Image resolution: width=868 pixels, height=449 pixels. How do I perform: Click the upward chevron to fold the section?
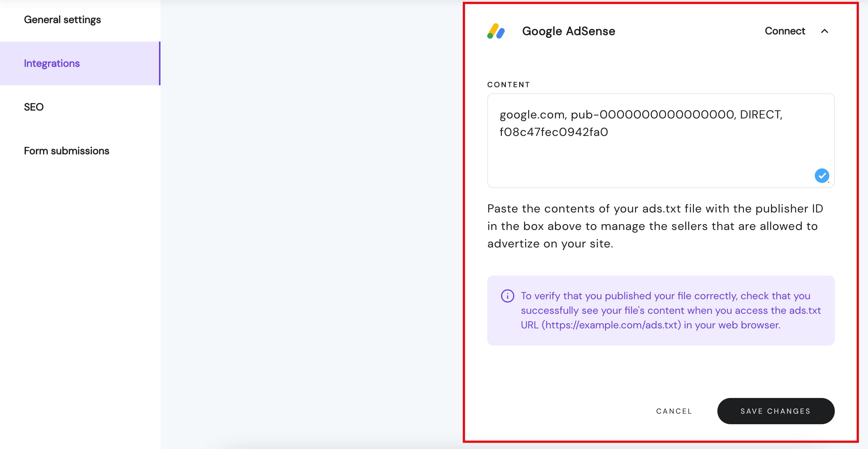click(x=825, y=31)
